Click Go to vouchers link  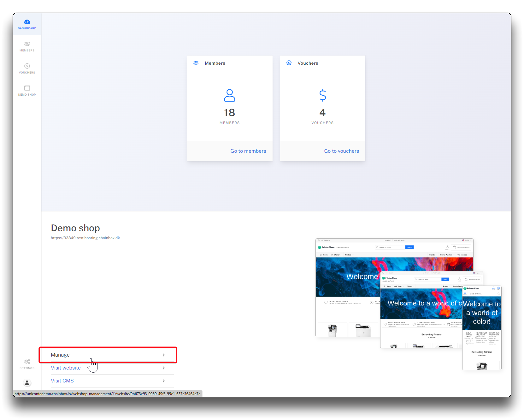[341, 151]
